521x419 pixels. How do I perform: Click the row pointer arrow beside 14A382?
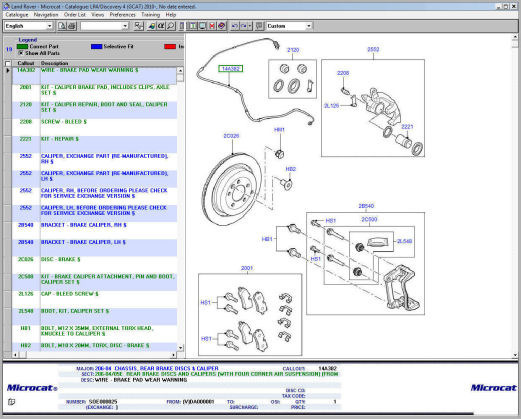tap(7, 70)
